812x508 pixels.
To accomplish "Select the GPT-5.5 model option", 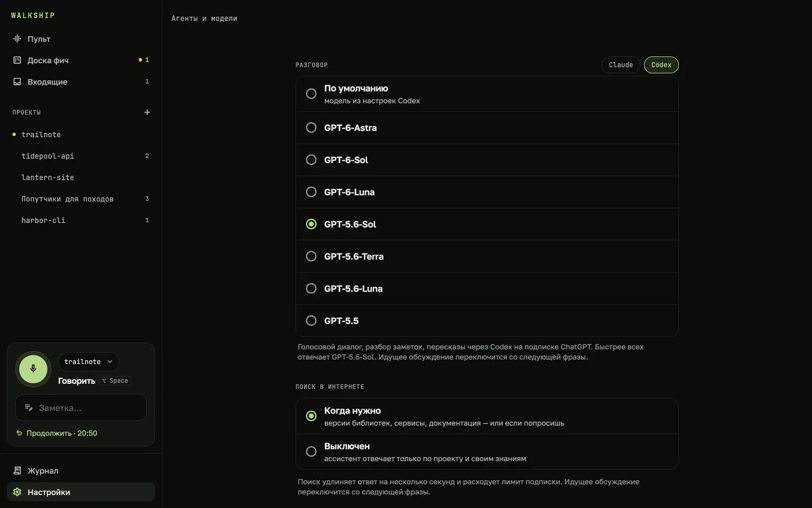I will pos(487,321).
